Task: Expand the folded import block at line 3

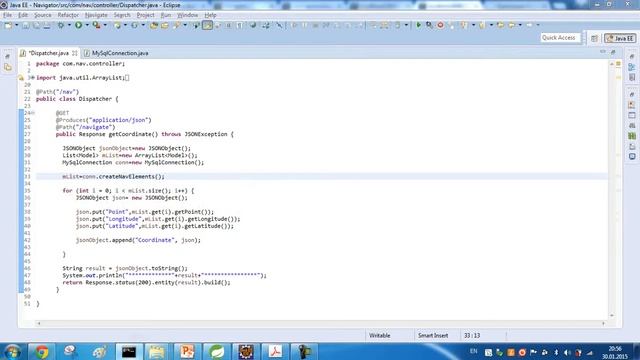Action: click(x=32, y=78)
